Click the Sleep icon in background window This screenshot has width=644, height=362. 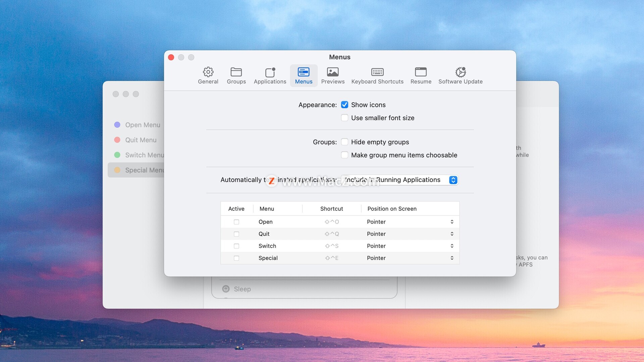coord(226,289)
